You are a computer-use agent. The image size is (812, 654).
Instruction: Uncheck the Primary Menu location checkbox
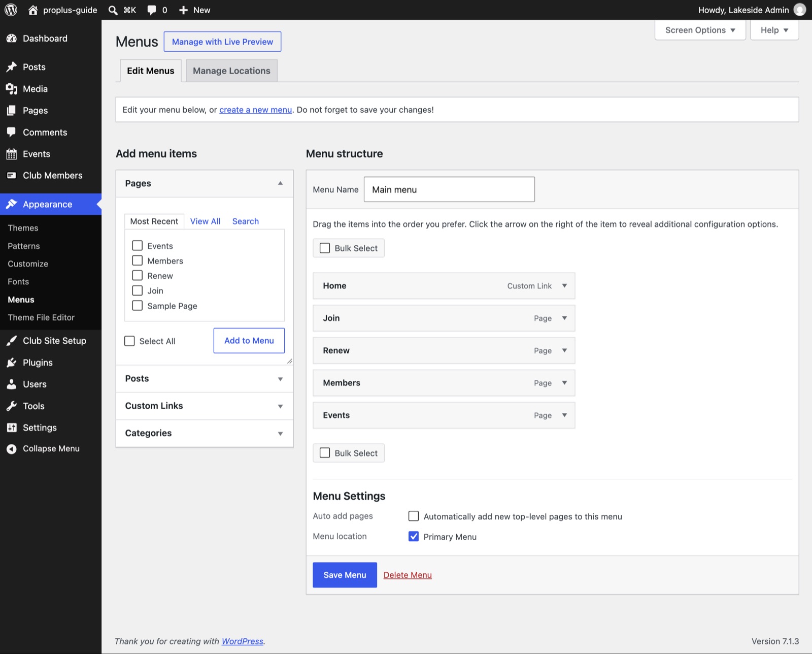click(x=414, y=537)
